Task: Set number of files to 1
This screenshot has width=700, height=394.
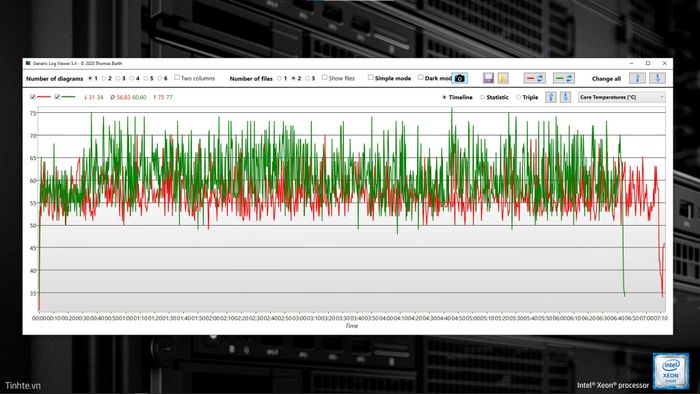Action: click(279, 79)
